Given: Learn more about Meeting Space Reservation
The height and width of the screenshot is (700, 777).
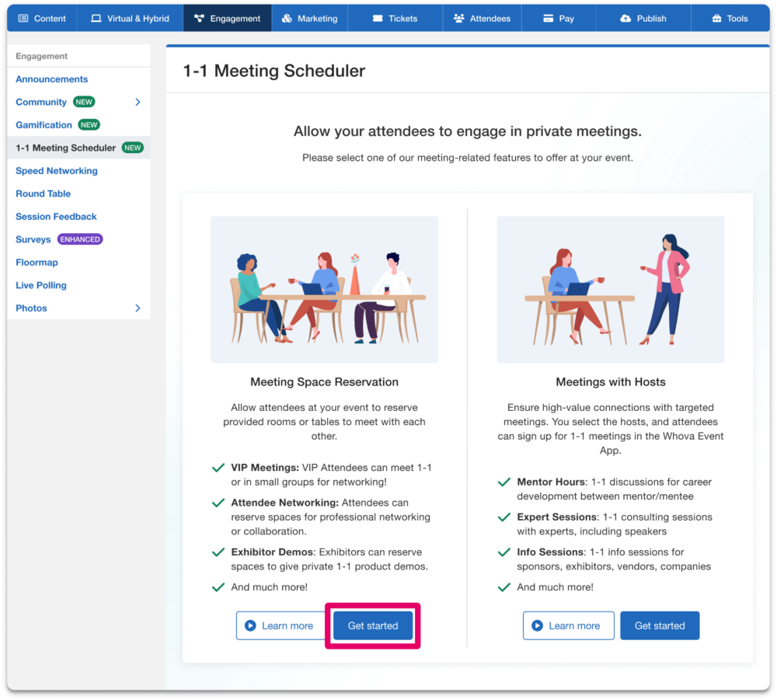Looking at the screenshot, I should (279, 625).
